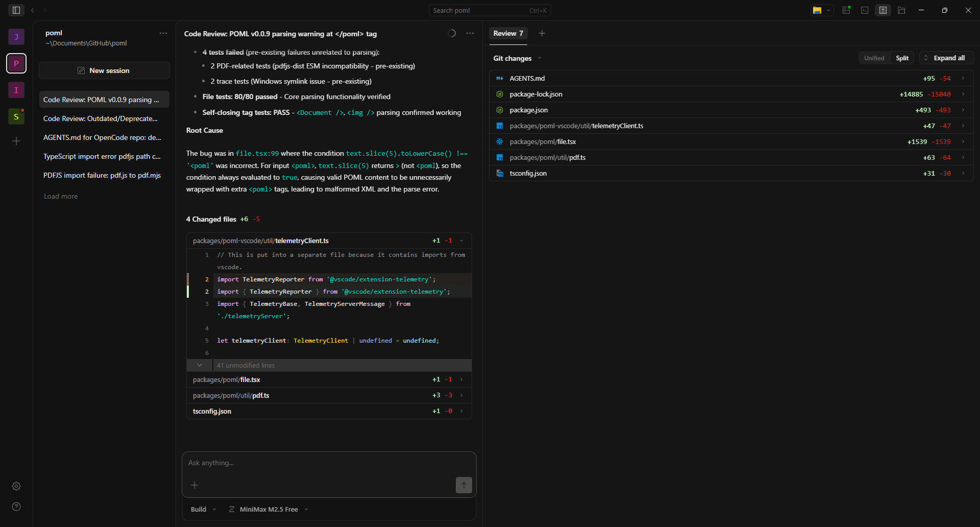Click inline code 'file.tsx:99'
This screenshot has width=980, height=527.
pos(257,153)
